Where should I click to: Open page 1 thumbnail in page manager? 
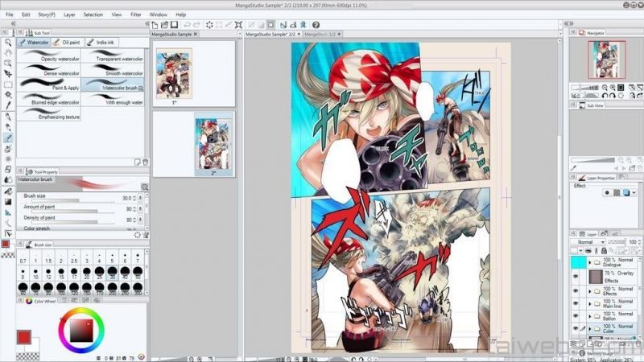(174, 74)
